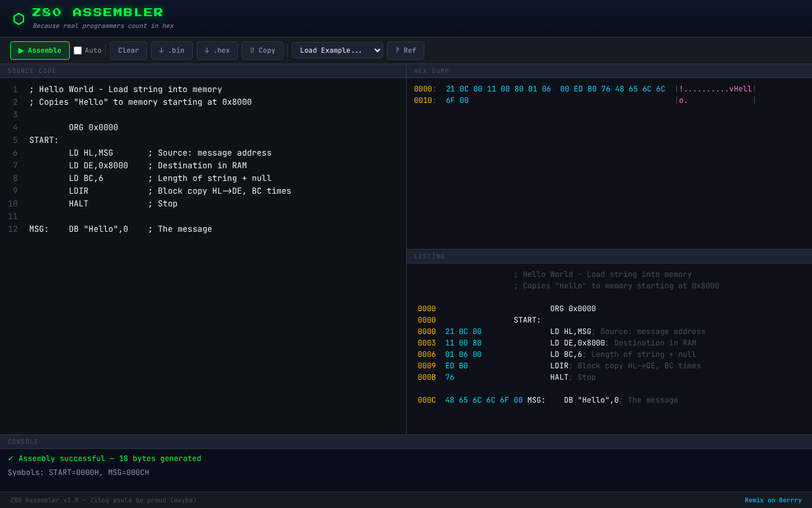The height and width of the screenshot is (508, 812).
Task: Click listing address 0003
Action: point(427,343)
